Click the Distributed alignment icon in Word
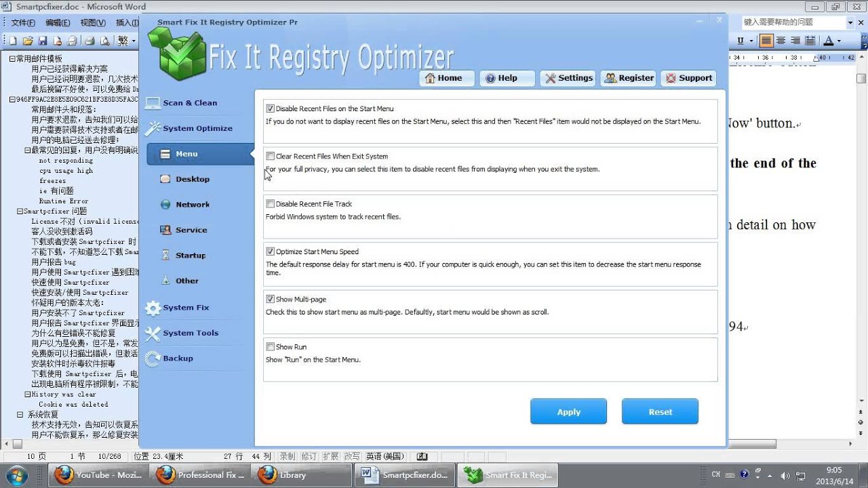The width and height of the screenshot is (868, 488). [x=810, y=41]
